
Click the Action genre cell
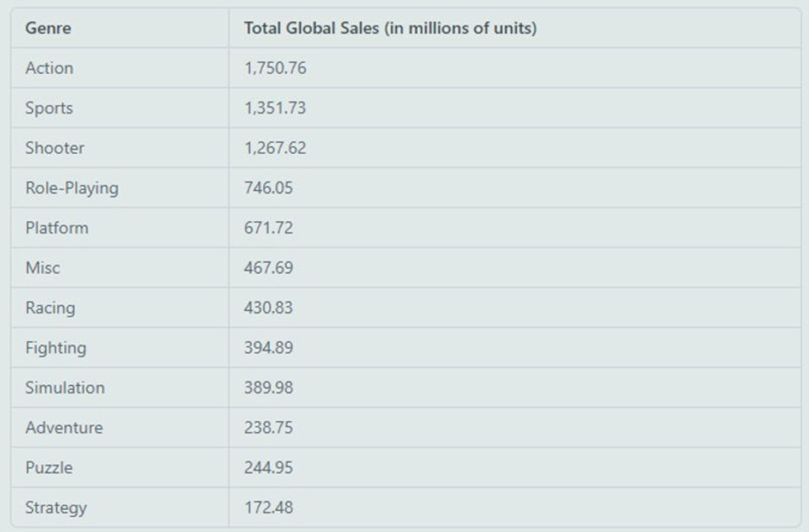coord(49,68)
